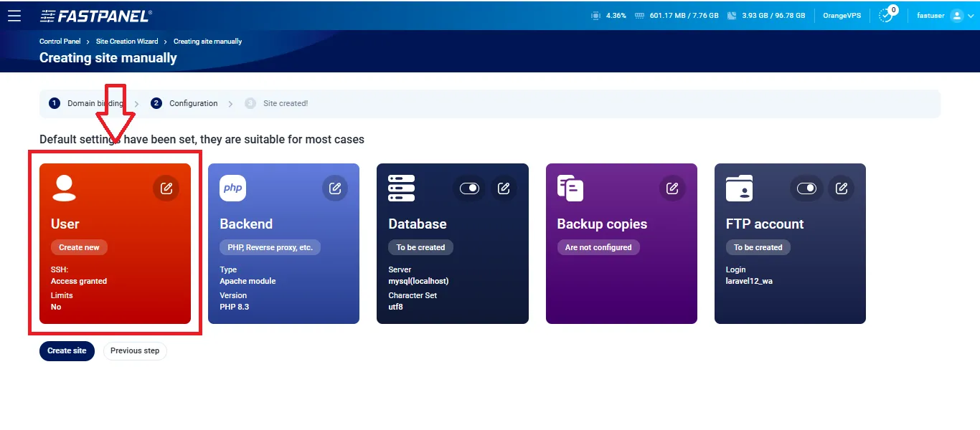Go back with Previous step button
This screenshot has height=430, width=980.
(135, 351)
